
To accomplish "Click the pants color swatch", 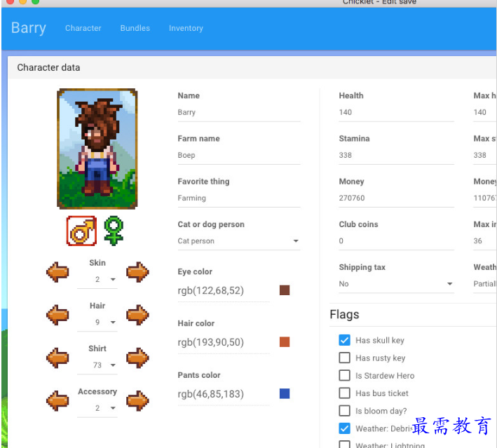I will [x=285, y=393].
